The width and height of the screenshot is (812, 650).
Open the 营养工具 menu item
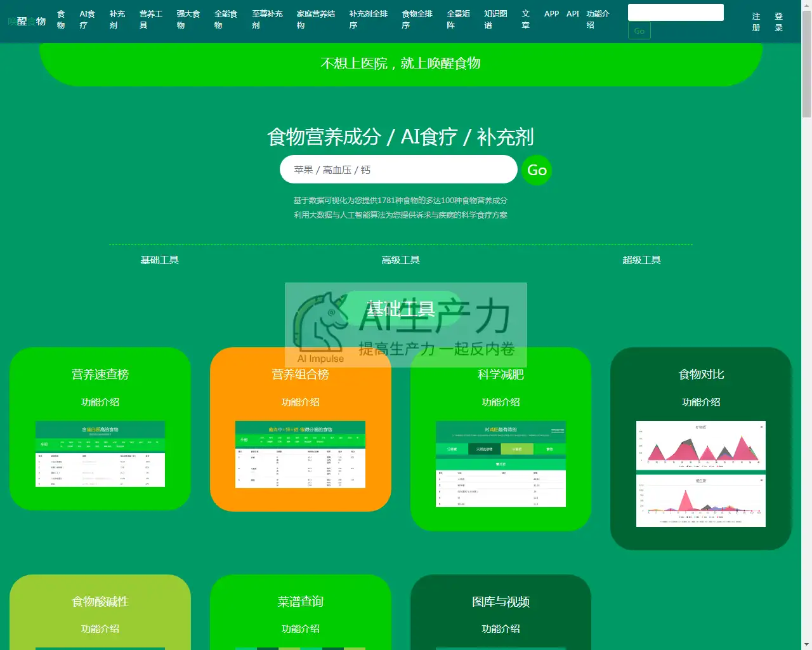(151, 20)
